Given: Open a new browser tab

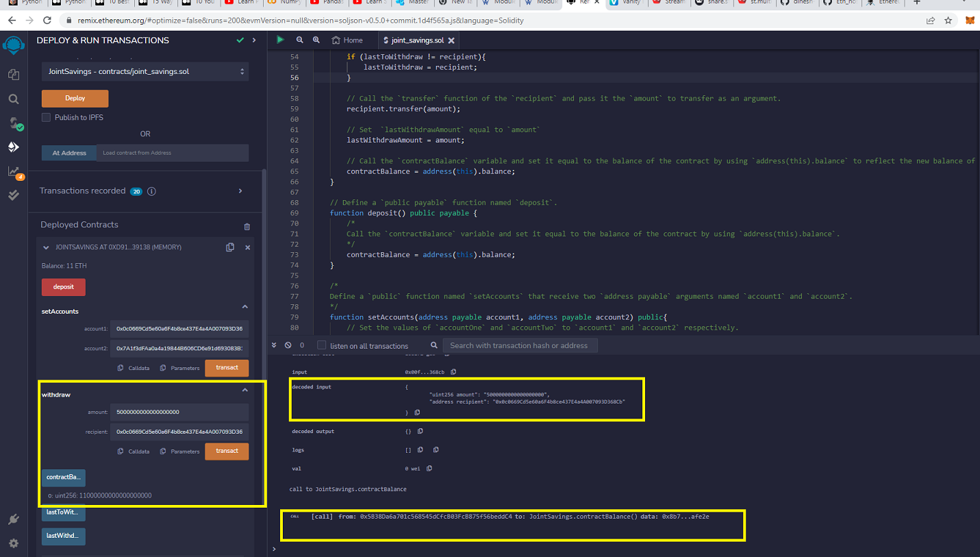Looking at the screenshot, I should (x=917, y=3).
